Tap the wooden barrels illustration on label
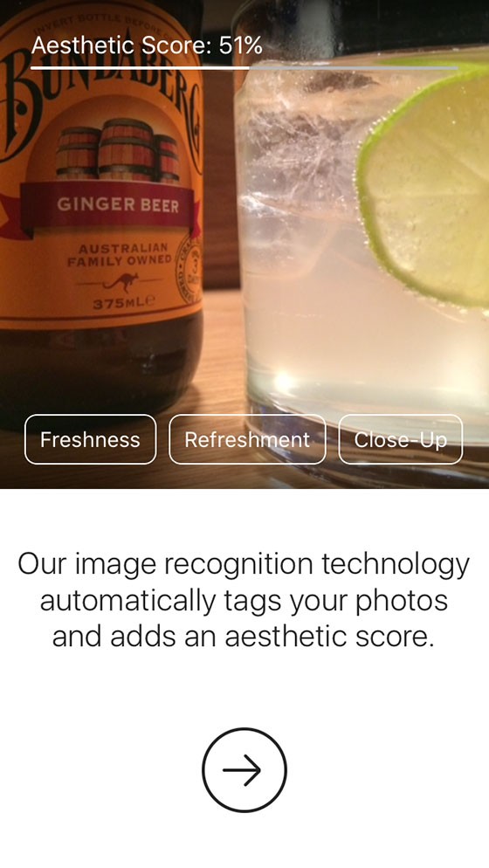Screen dimensions: 489x868 (x=117, y=149)
